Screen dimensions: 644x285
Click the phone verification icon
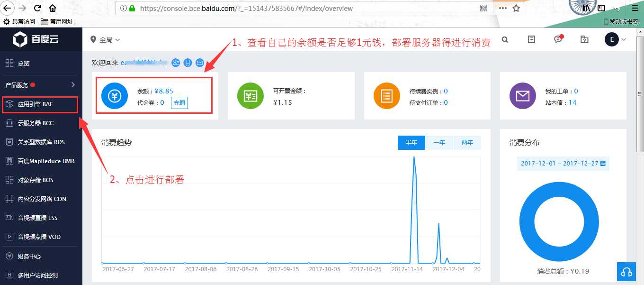[x=188, y=63]
